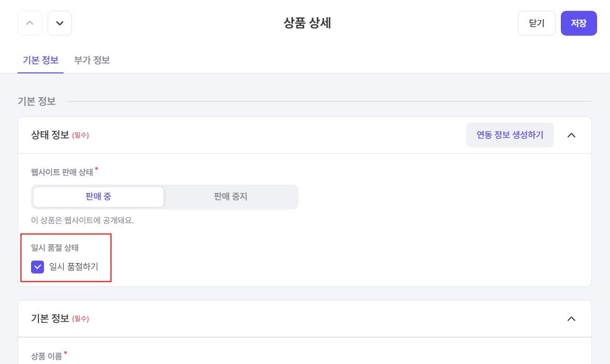Viewport: 610px width, 364px height.
Task: Switch to the 부가 정보 tab
Action: (x=92, y=60)
